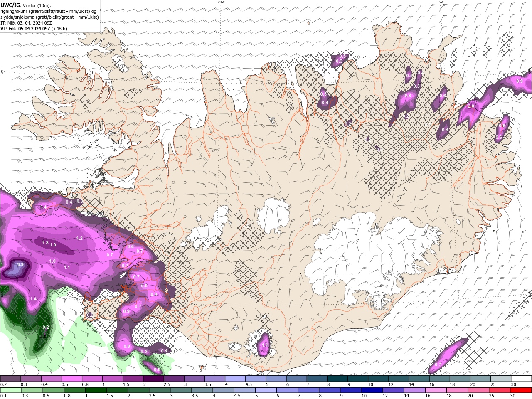
Task: Click the 25 crimson swatch in lower scale
Action: pyautogui.click(x=499, y=390)
